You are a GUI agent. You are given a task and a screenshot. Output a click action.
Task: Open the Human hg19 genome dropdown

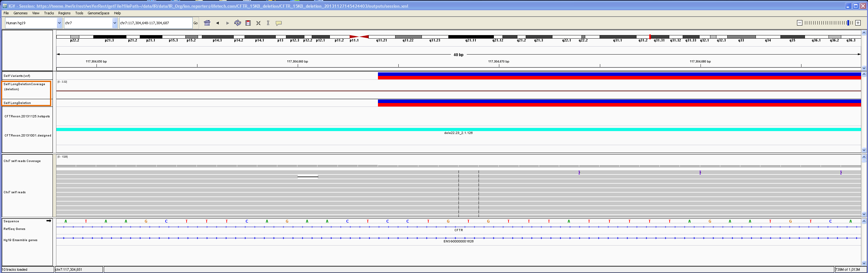(x=59, y=23)
